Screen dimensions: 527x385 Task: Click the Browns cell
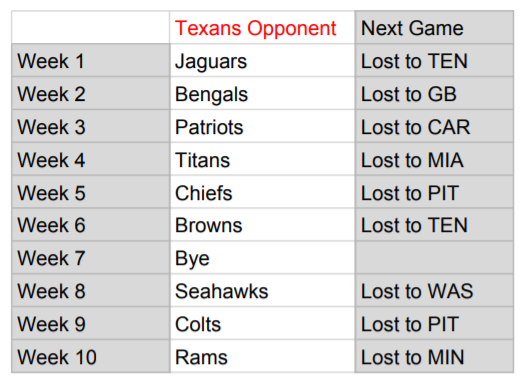point(262,225)
